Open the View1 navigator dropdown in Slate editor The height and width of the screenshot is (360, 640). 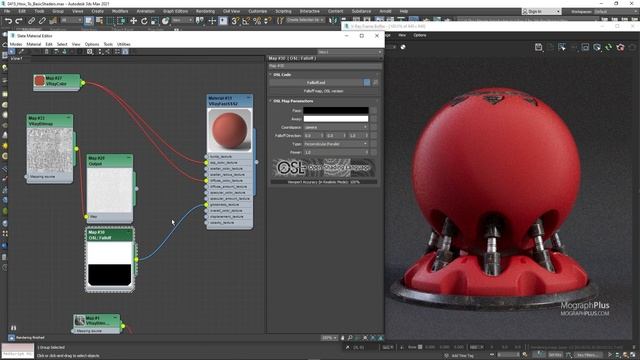[350, 52]
